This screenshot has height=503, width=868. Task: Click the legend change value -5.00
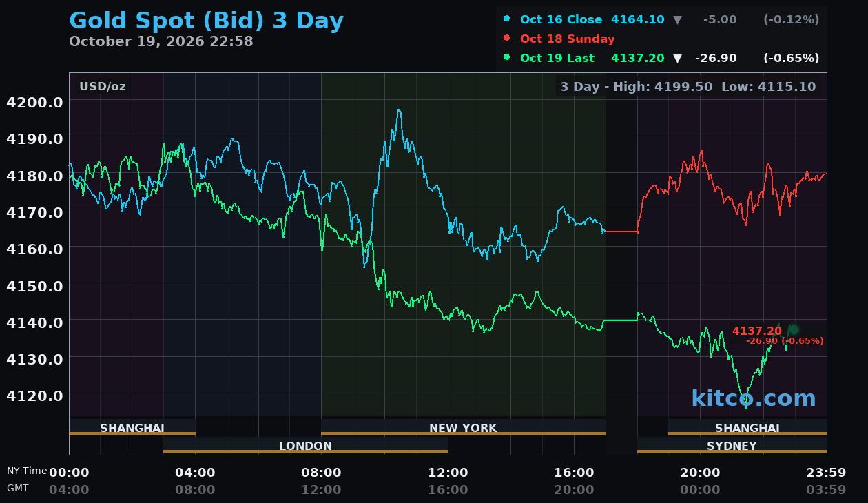[x=720, y=19]
